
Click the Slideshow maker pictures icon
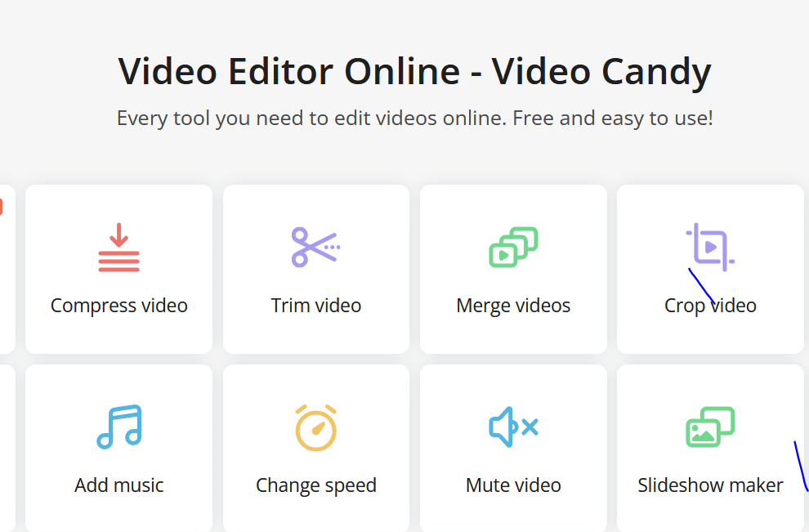coord(710,427)
